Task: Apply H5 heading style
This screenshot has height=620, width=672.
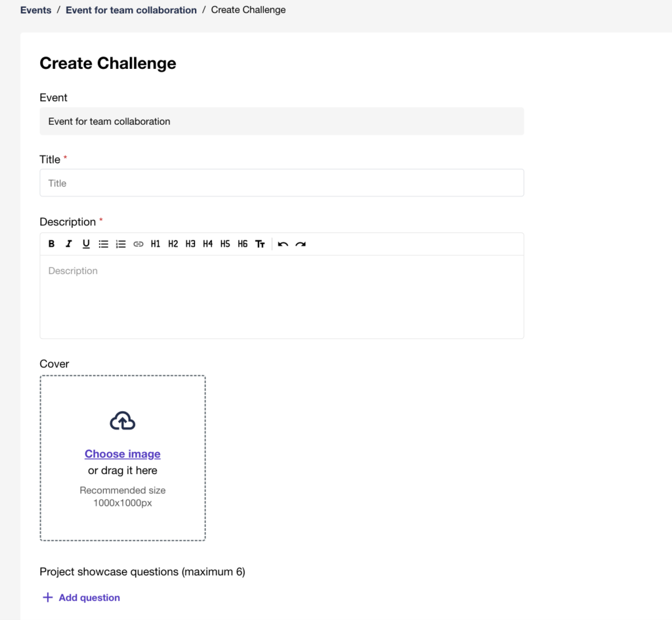Action: pos(225,244)
